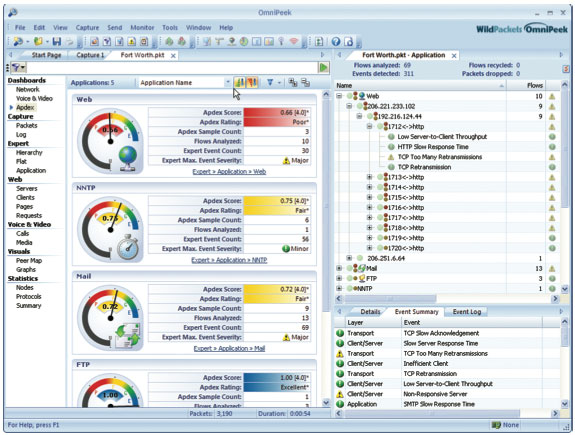Open the filter bar funnel dropdown
575x435 pixels.
(x=18, y=67)
